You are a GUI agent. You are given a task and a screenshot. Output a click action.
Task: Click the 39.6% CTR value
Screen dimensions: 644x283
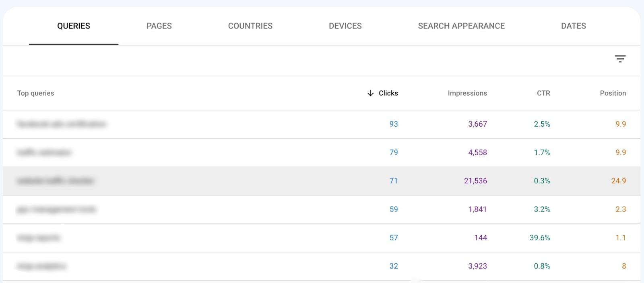pyautogui.click(x=539, y=238)
